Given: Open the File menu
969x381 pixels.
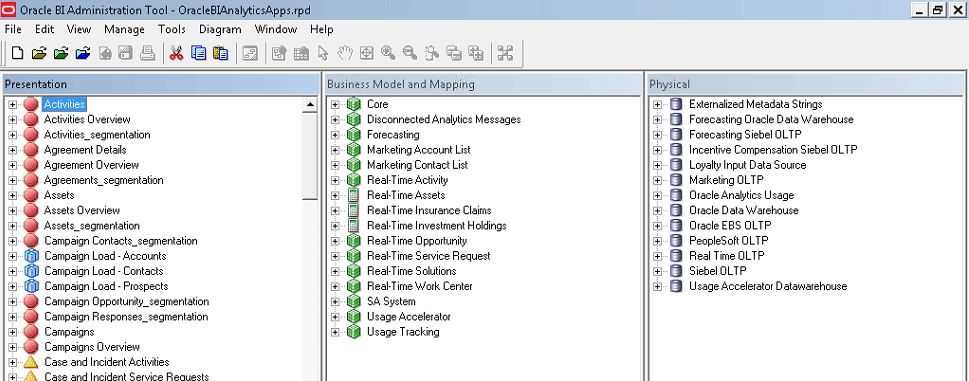Looking at the screenshot, I should pos(13,29).
